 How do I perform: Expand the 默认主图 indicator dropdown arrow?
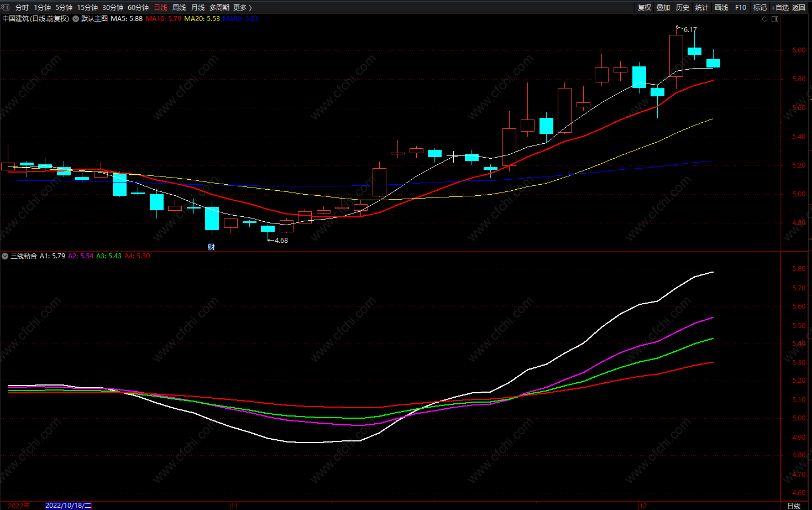tap(76, 19)
